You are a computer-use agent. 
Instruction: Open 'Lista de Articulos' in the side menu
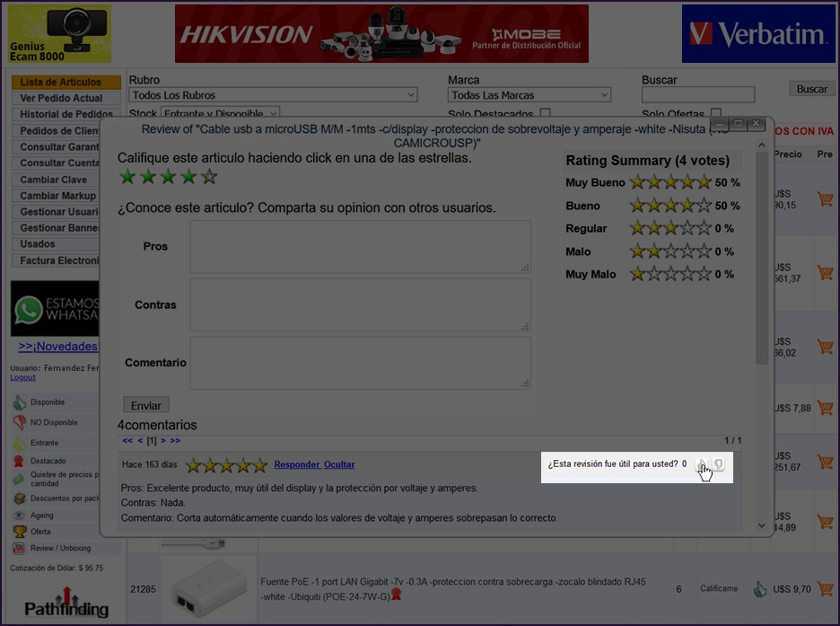tap(66, 83)
